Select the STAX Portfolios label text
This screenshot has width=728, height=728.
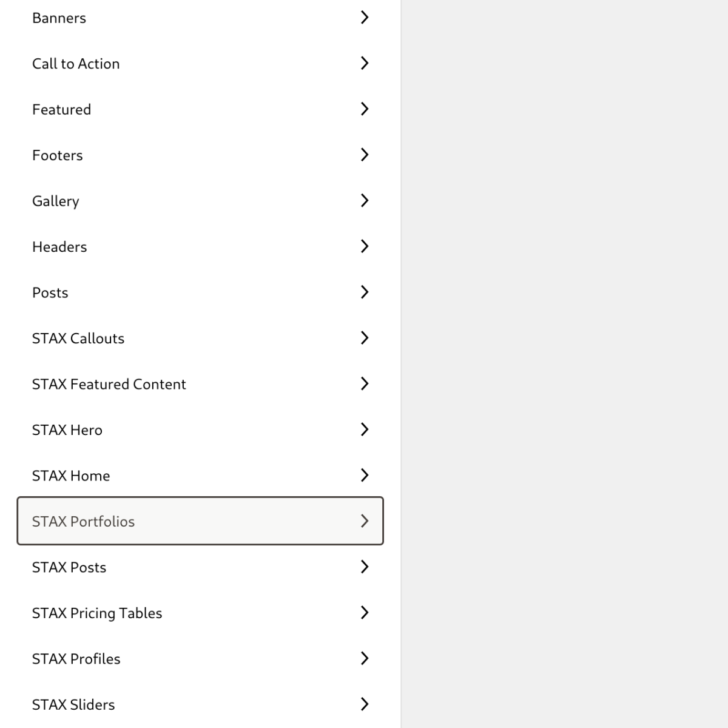click(83, 522)
